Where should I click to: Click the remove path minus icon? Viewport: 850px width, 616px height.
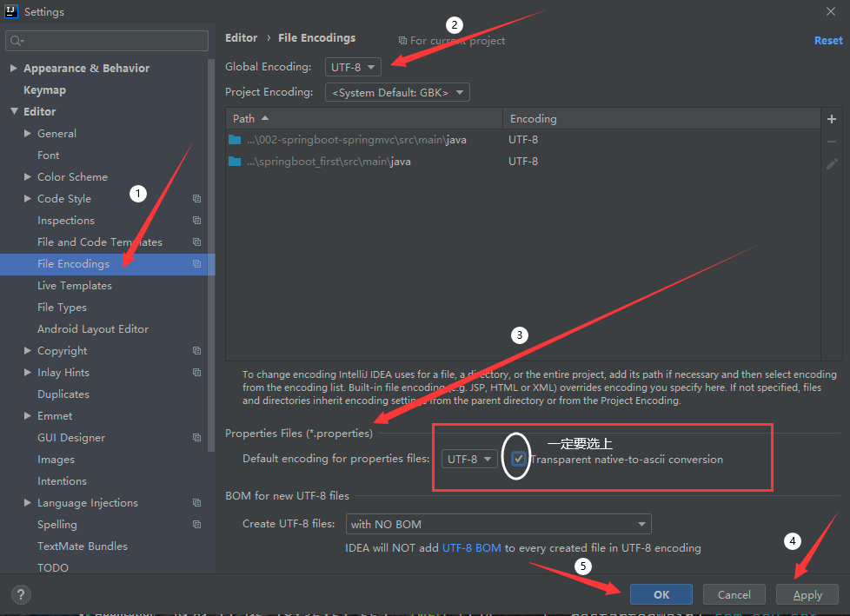[832, 142]
